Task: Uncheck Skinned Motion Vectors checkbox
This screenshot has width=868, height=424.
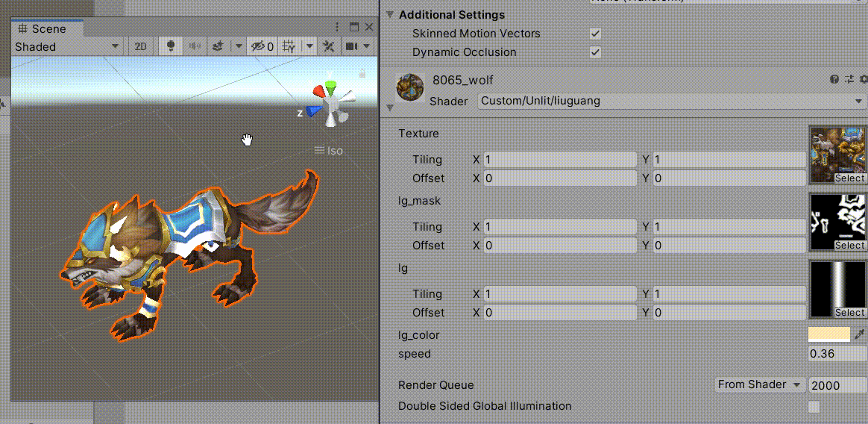Action: 595,34
